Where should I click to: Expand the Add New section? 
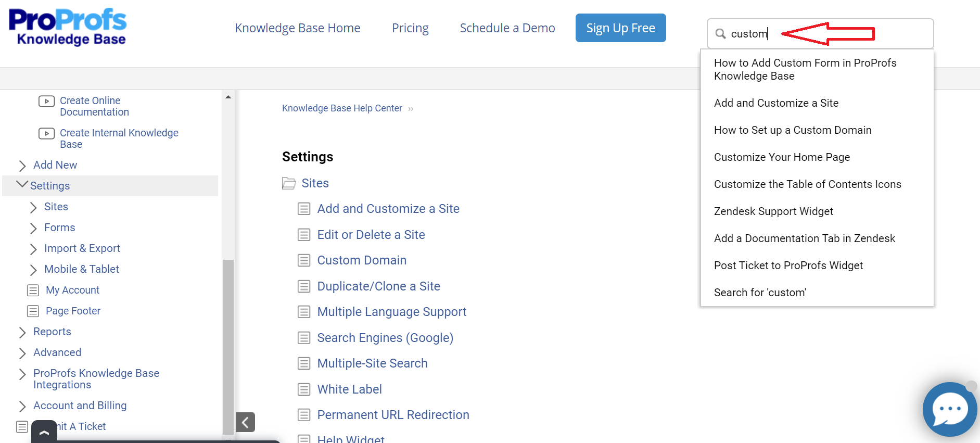[x=22, y=166]
